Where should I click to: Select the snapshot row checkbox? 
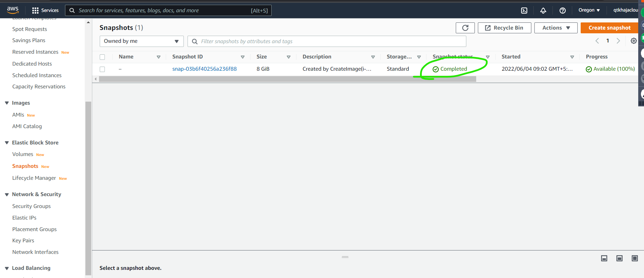102,69
